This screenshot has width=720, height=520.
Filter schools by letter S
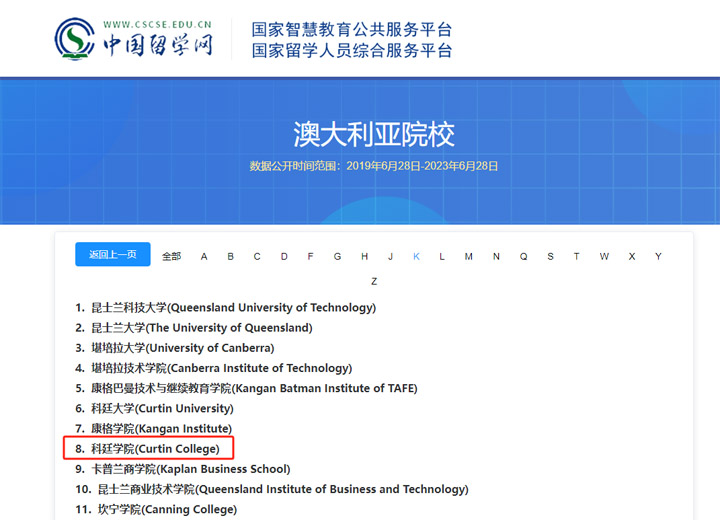coord(550,256)
